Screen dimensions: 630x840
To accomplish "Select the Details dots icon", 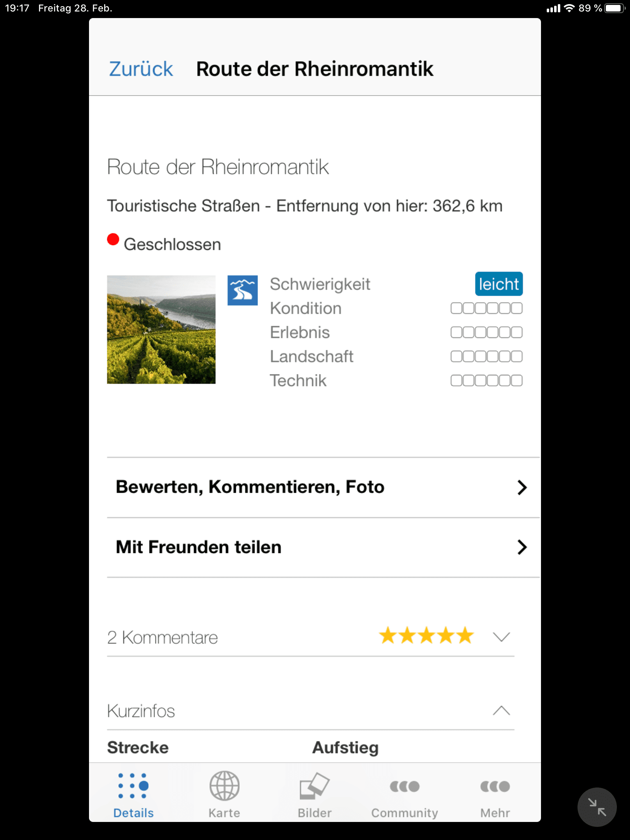I will pos(133,786).
